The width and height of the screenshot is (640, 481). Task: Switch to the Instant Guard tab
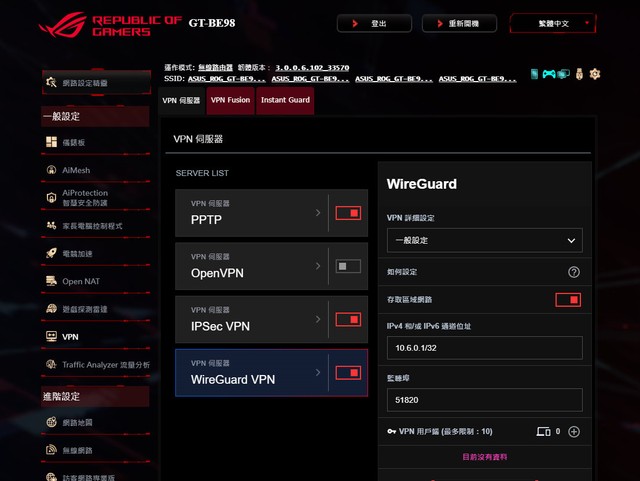[285, 100]
